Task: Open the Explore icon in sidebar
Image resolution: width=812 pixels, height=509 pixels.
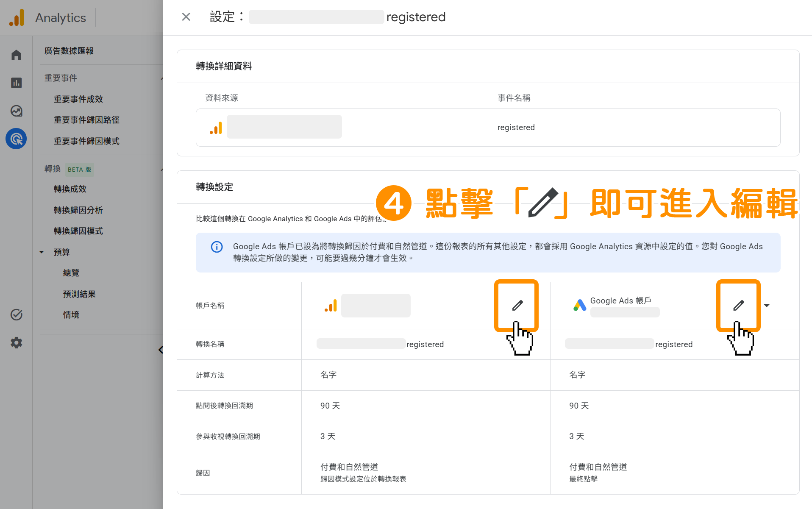Action: [x=16, y=111]
